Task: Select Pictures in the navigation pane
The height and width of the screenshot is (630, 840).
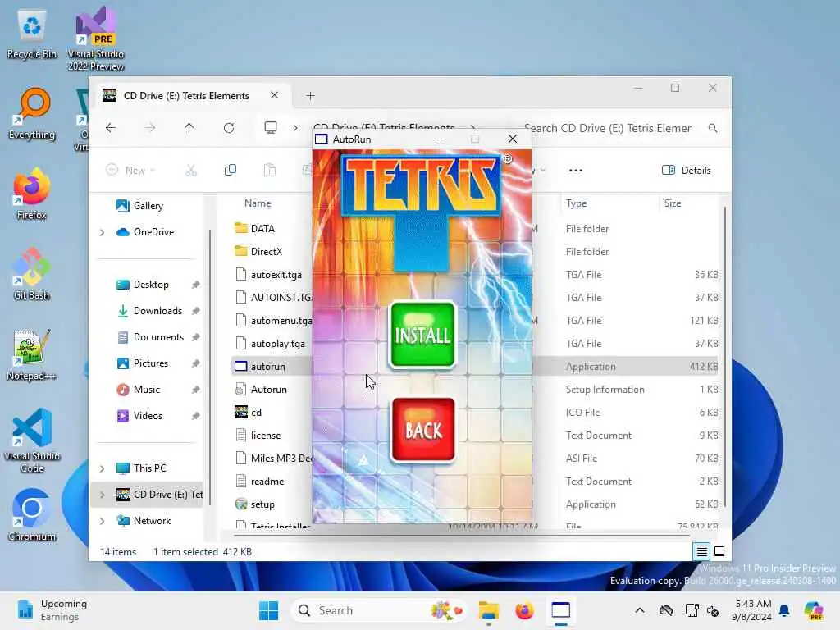Action: click(x=151, y=363)
